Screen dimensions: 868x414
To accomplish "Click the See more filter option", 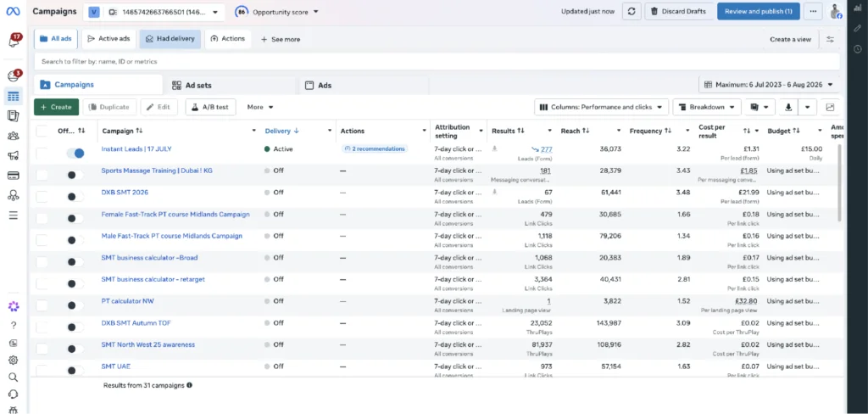I will click(x=280, y=39).
